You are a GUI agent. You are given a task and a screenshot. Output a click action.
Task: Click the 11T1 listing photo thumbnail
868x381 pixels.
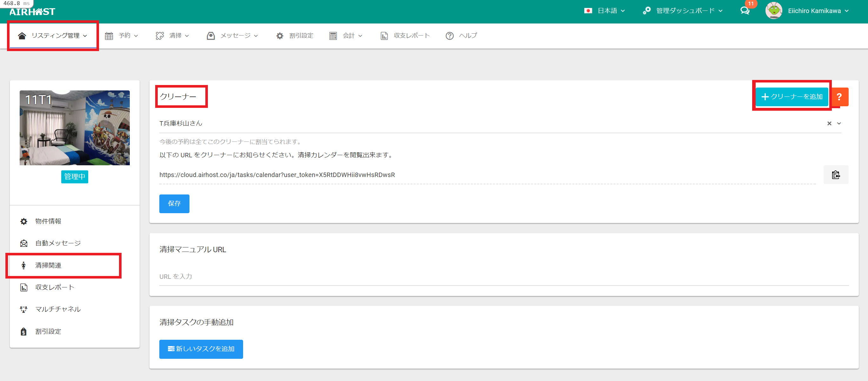(x=75, y=128)
